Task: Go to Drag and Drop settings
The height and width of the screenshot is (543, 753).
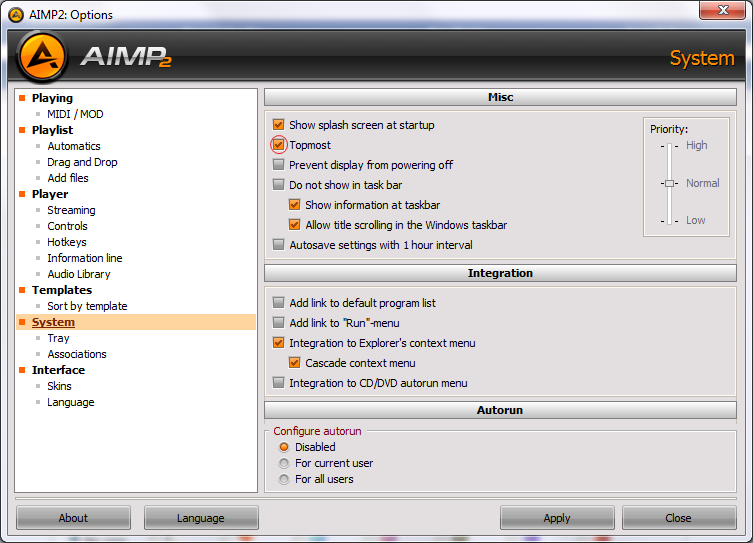Action: click(82, 162)
